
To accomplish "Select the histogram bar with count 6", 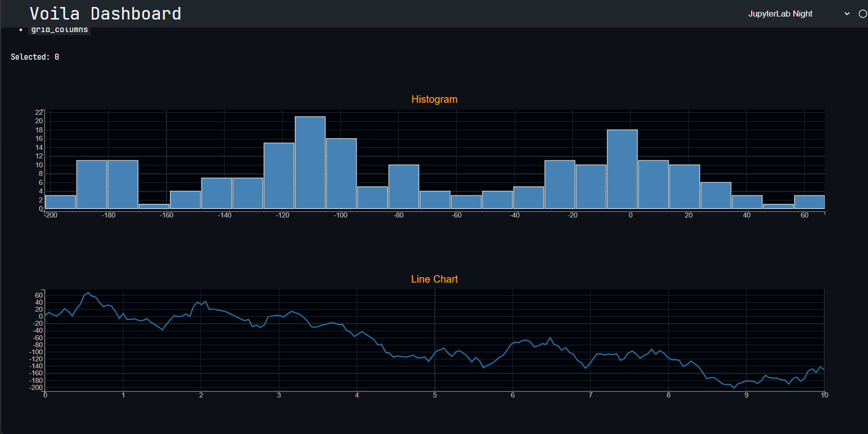I will coord(716,195).
